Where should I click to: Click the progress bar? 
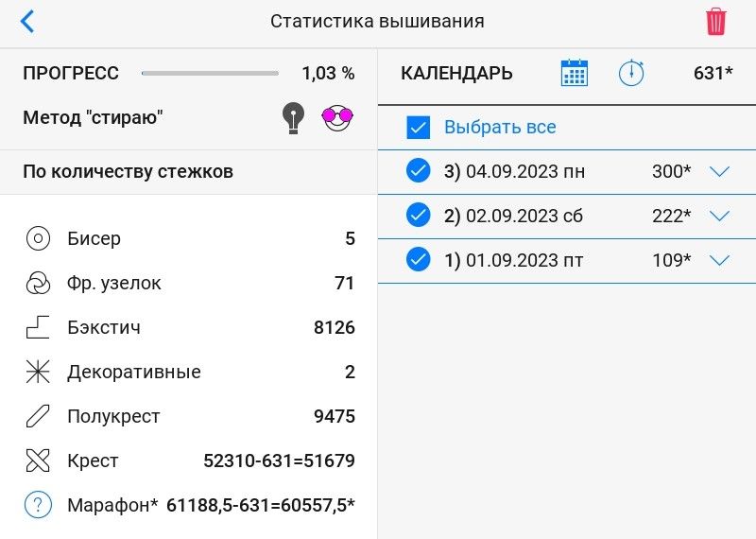pyautogui.click(x=210, y=73)
